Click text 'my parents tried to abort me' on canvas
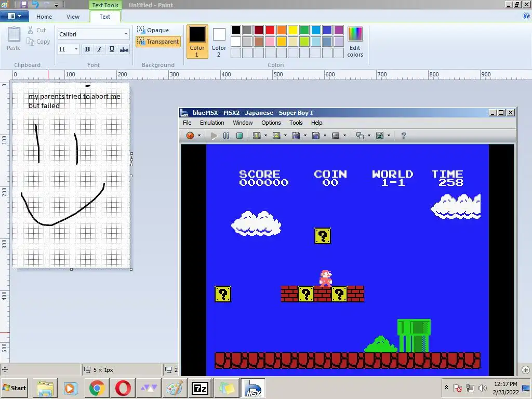This screenshot has height=399, width=532. (74, 96)
